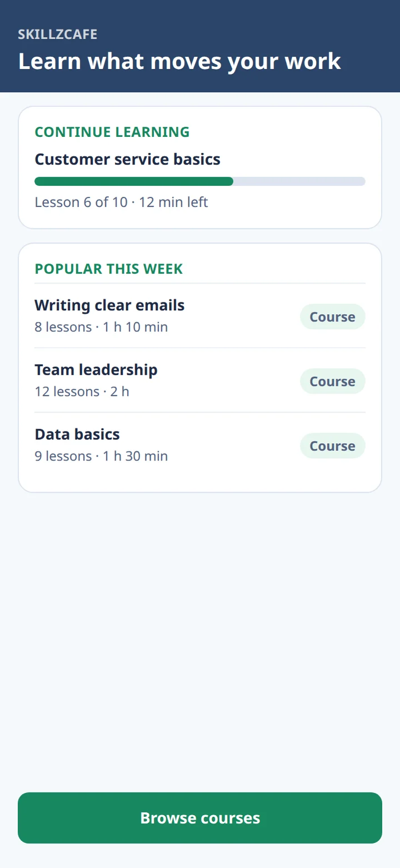This screenshot has width=400, height=868.
Task: Tap the Course badge beside Data basics
Action: [x=332, y=446]
